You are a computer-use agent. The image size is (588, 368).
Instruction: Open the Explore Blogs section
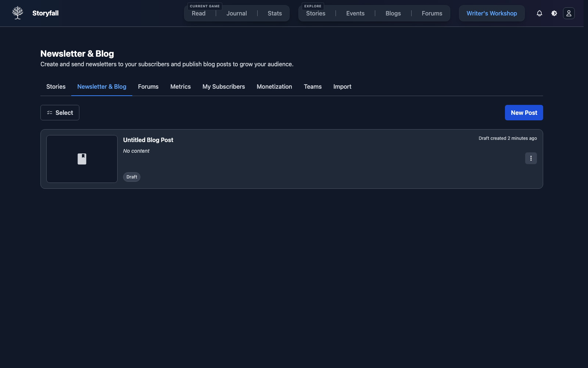pos(393,13)
